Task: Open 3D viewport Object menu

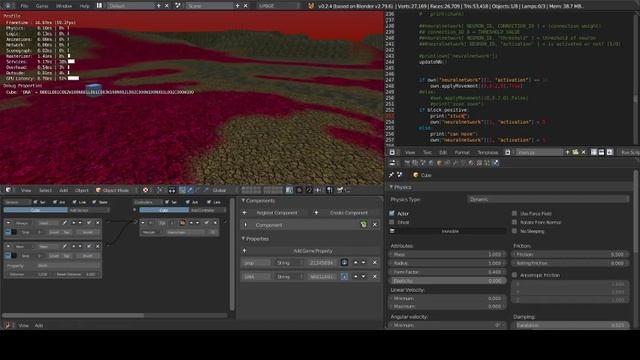Action: click(x=81, y=190)
